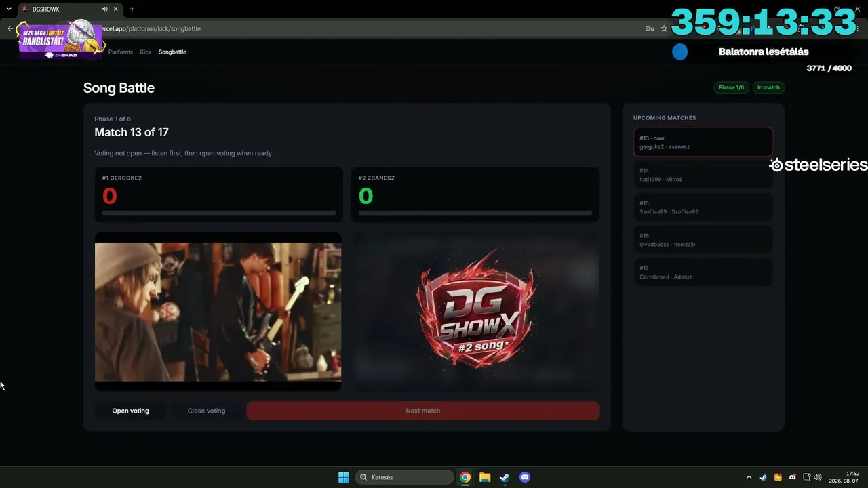
Task: Click the Discord icon in system tray
Action: pyautogui.click(x=792, y=477)
